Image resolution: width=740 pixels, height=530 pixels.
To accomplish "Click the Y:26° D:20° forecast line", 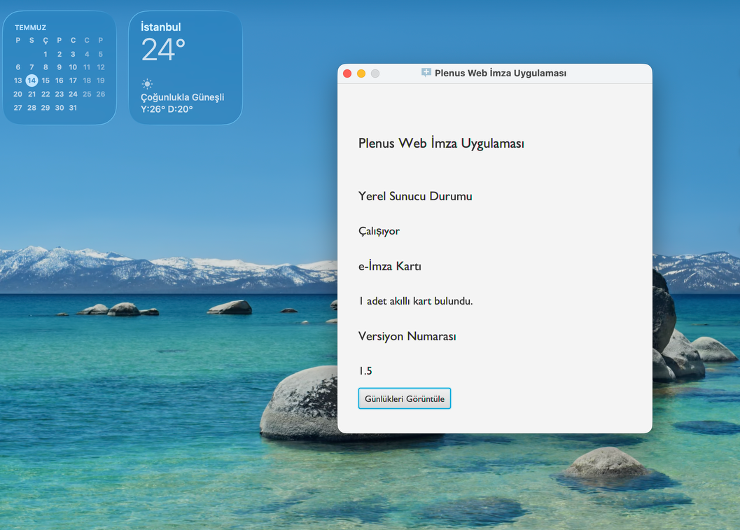I will [x=167, y=109].
